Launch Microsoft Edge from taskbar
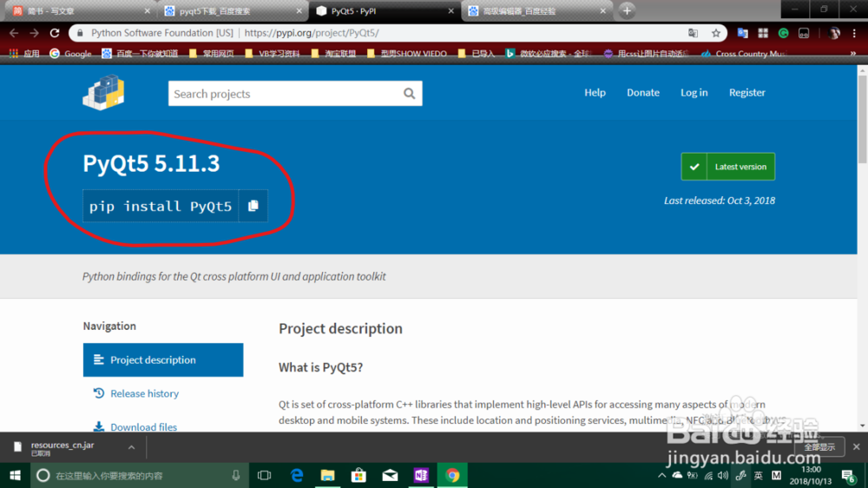The image size is (868, 488). coord(297,475)
